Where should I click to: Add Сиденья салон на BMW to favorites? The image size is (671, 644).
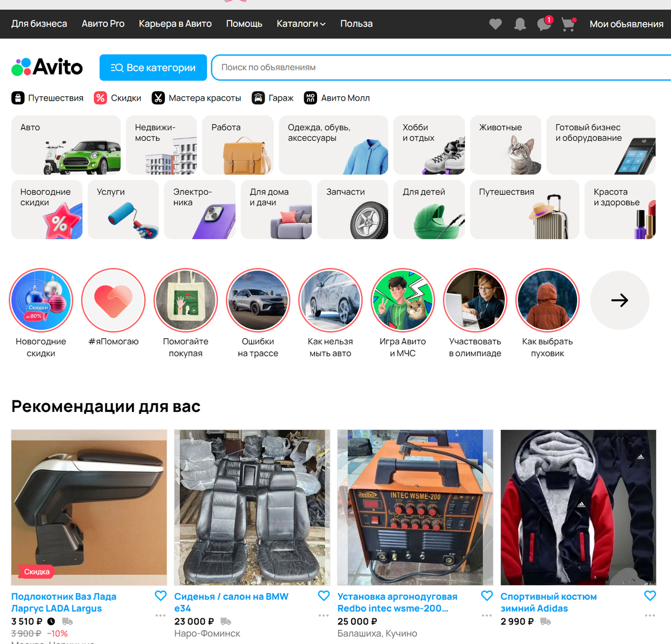pyautogui.click(x=324, y=596)
